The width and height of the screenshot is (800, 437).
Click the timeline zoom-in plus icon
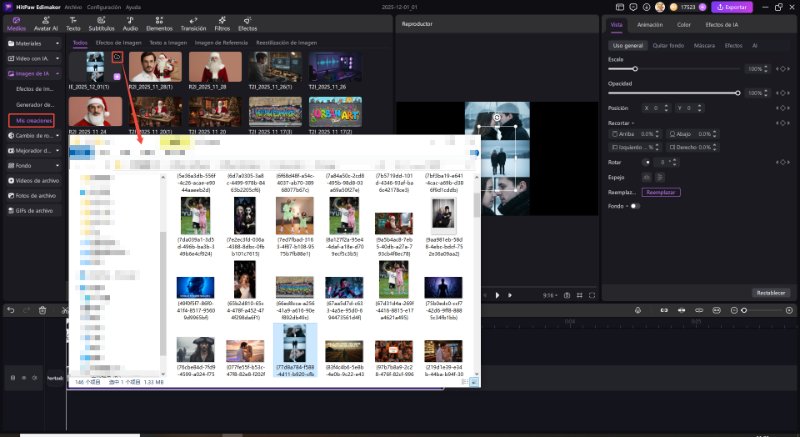[x=787, y=311]
